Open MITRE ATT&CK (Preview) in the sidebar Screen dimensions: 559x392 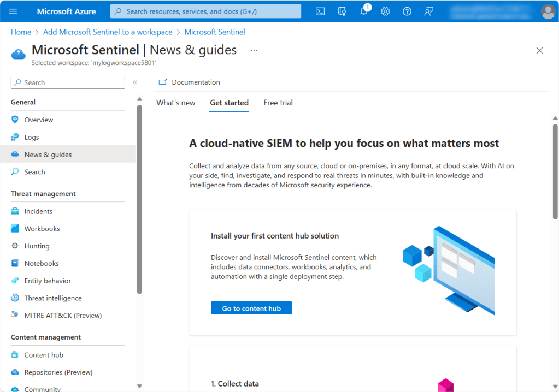point(63,315)
